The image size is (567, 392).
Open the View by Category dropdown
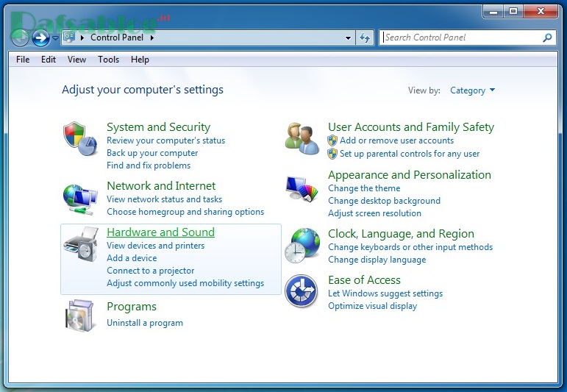point(472,90)
